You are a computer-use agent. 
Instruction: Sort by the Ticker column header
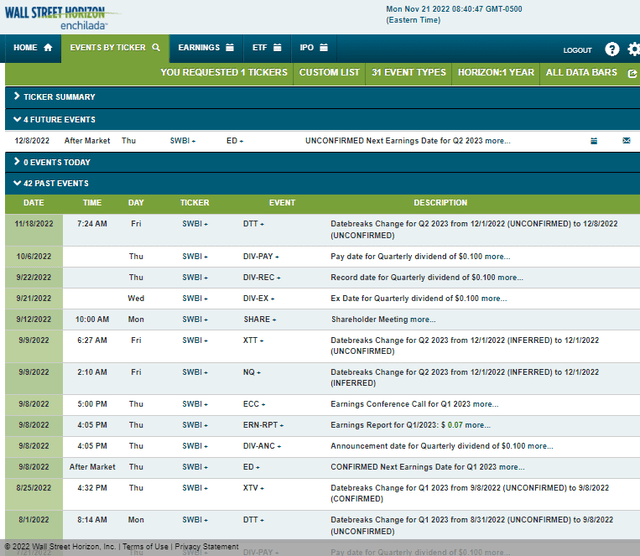(195, 203)
